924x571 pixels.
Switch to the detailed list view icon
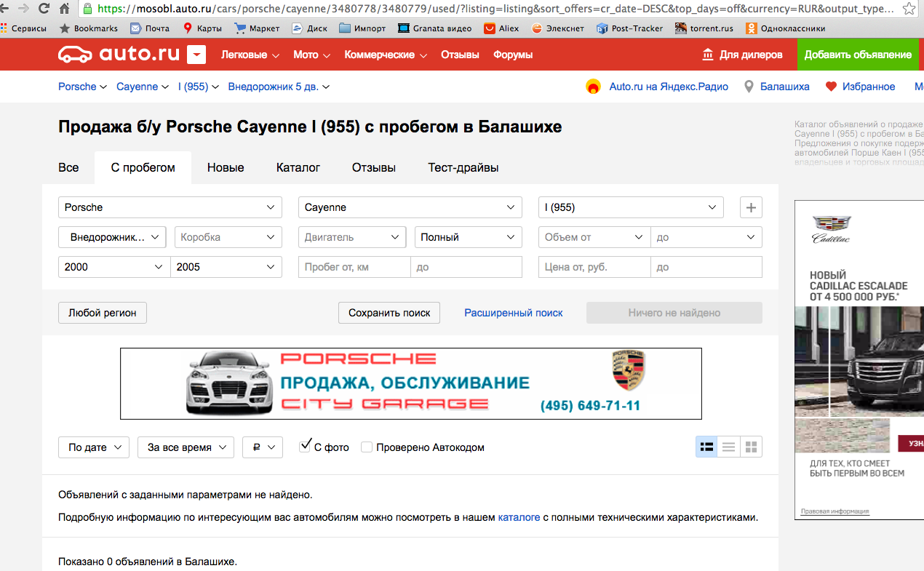[706, 447]
